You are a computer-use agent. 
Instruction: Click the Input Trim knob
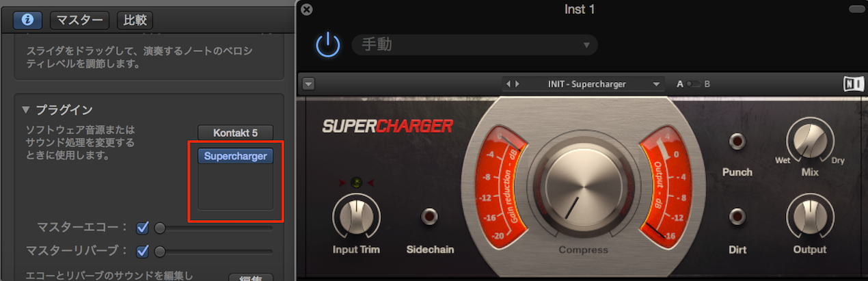click(x=355, y=217)
